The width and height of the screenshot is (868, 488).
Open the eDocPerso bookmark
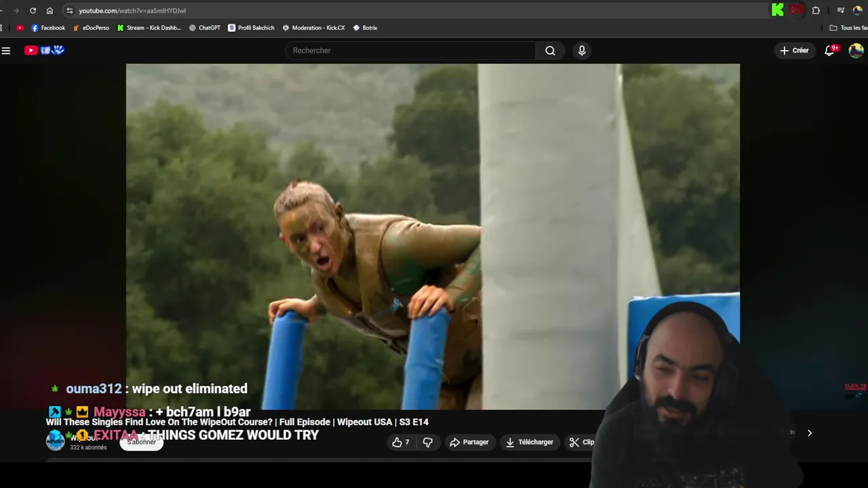pyautogui.click(x=91, y=28)
